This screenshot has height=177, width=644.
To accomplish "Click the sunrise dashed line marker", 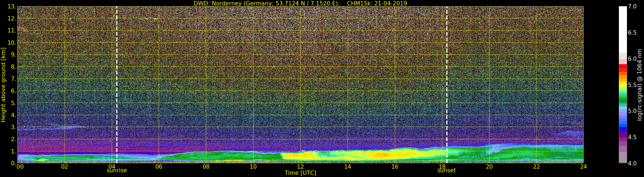I will 117,85.
